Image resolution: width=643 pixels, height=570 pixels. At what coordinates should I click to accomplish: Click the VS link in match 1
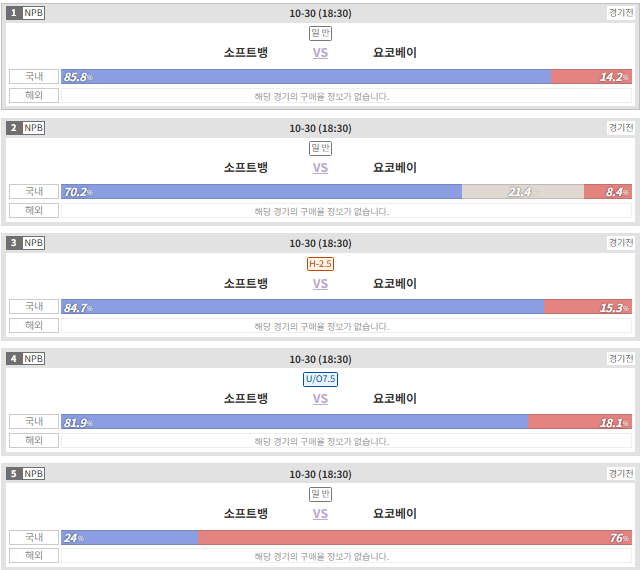click(320, 53)
